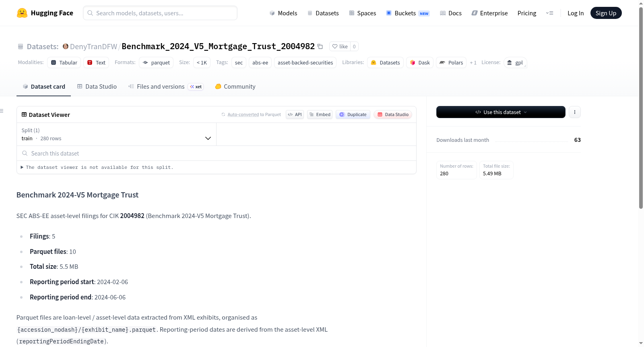This screenshot has width=644, height=347.
Task: Open left sidebar table-of-contents icon
Action: [2, 111]
